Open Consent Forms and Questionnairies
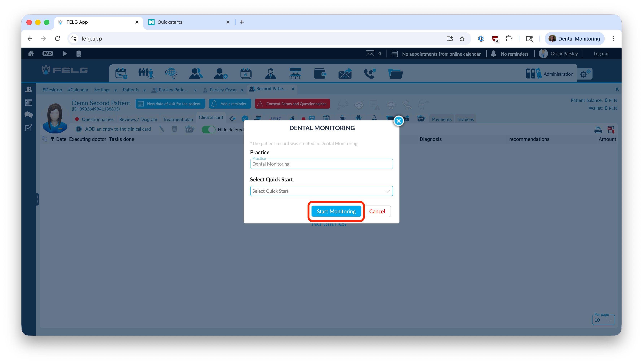The height and width of the screenshot is (364, 643). pos(292,103)
